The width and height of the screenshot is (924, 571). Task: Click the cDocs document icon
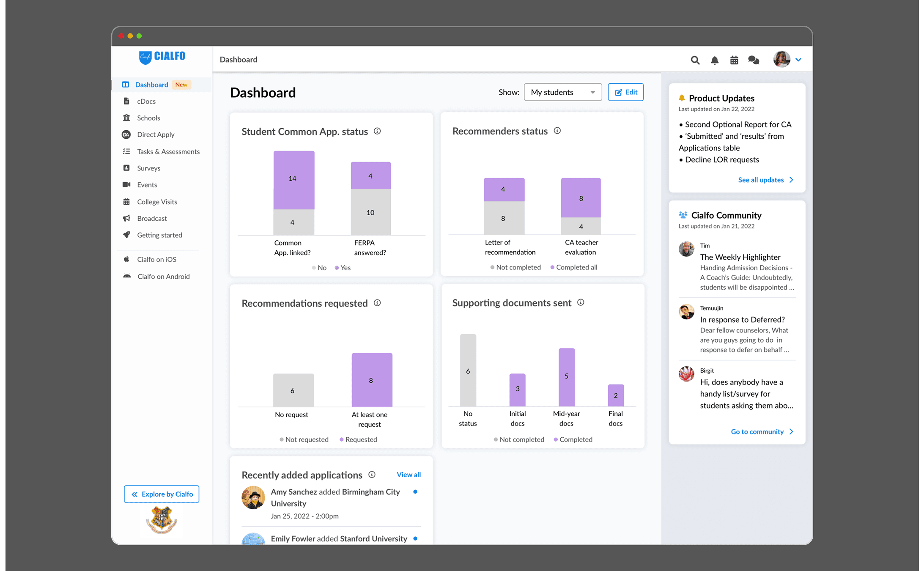coord(126,101)
